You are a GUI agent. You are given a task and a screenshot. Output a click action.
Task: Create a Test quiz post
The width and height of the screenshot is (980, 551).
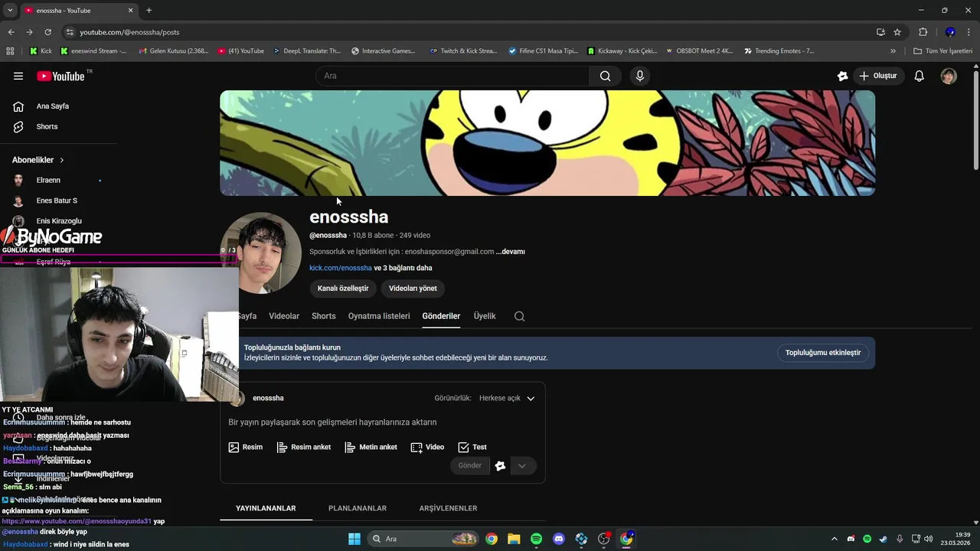[472, 447]
